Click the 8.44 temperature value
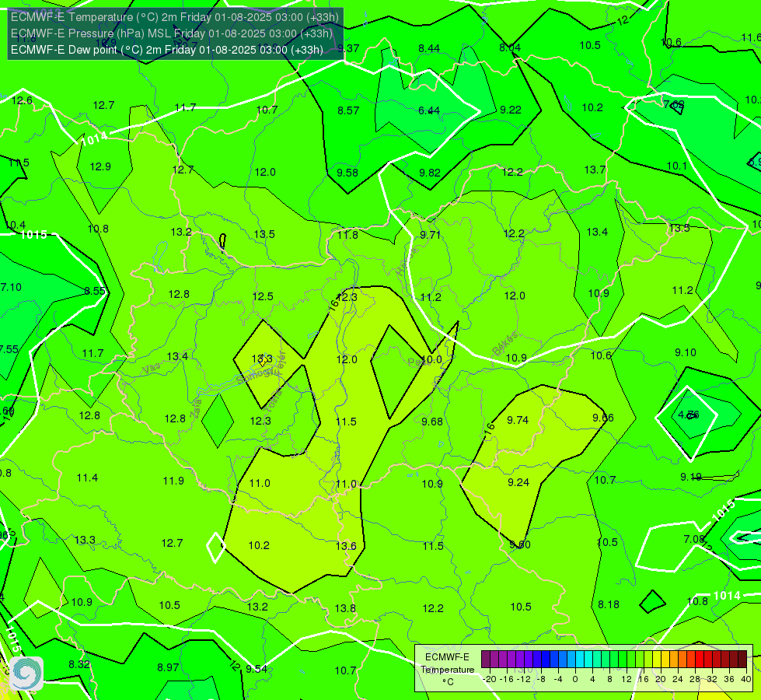 coord(429,48)
